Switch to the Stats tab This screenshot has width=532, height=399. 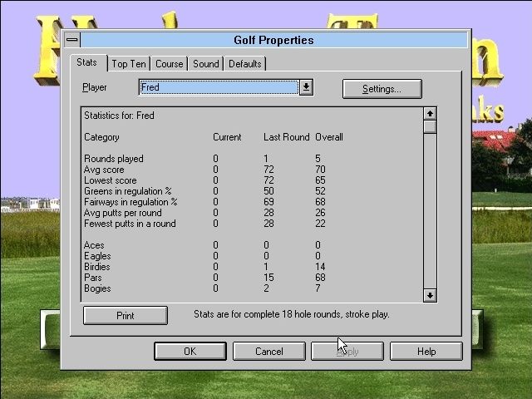[87, 63]
